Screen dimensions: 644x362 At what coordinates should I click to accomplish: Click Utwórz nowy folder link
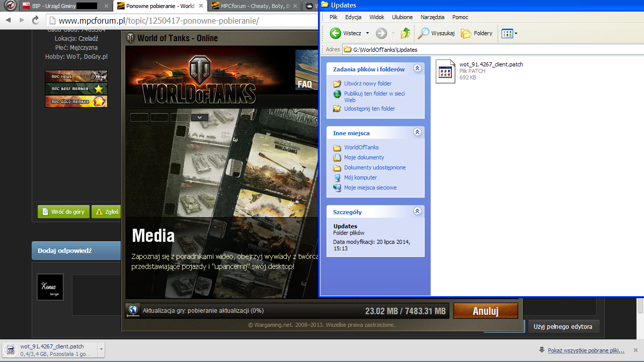click(368, 83)
